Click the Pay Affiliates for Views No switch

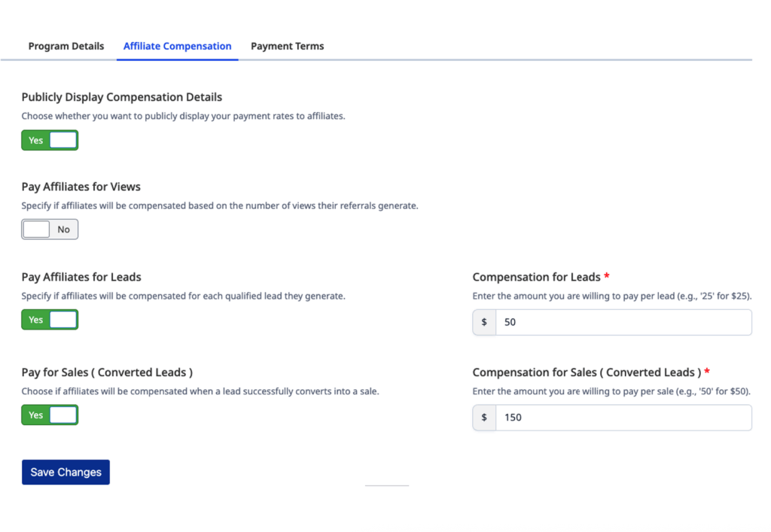[x=50, y=229]
